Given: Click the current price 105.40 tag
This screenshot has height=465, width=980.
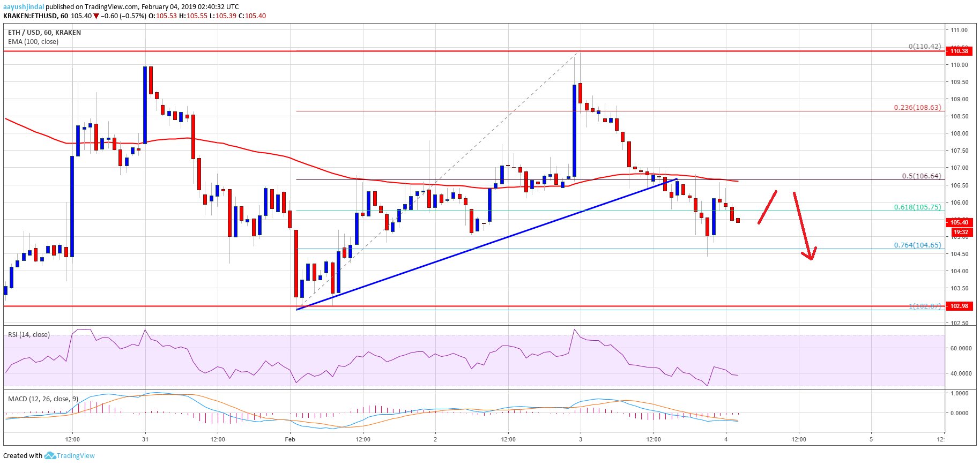Looking at the screenshot, I should point(960,222).
